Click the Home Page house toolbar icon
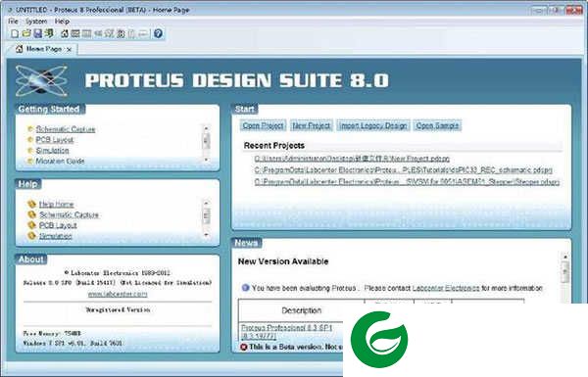Image resolution: width=588 pixels, height=377 pixels. [x=65, y=33]
